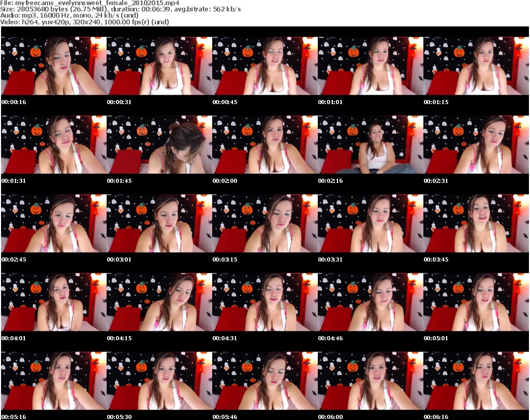Select the thumbnail above timestamp 00:01:15
This screenshot has width=530, height=420.
pyautogui.click(x=476, y=66)
